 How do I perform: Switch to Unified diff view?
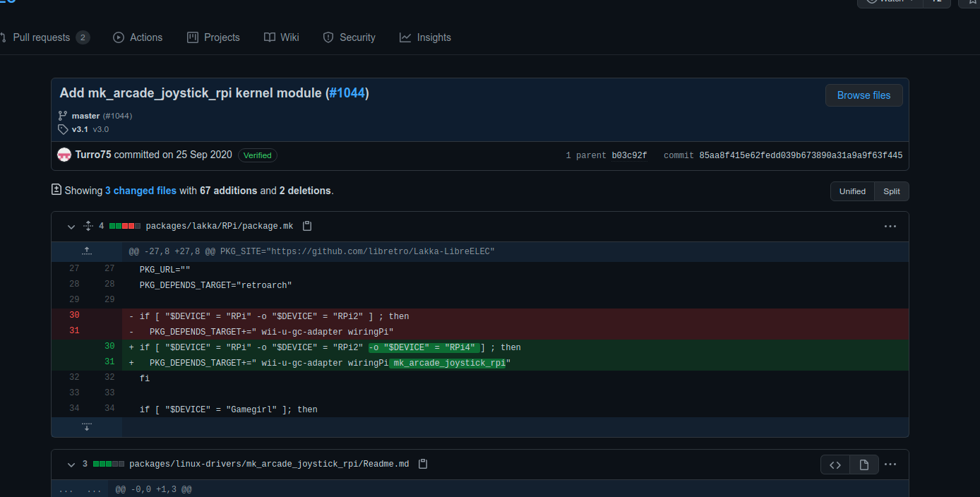coord(851,191)
